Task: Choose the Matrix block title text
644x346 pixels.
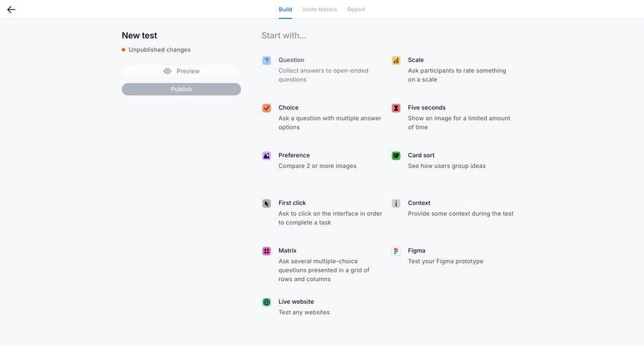Action: [x=288, y=251]
